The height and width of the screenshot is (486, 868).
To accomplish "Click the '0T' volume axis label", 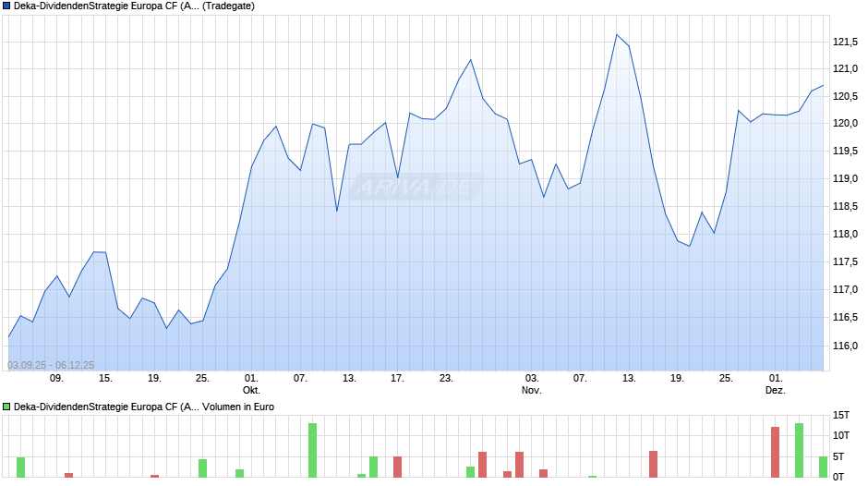I will 838,477.
